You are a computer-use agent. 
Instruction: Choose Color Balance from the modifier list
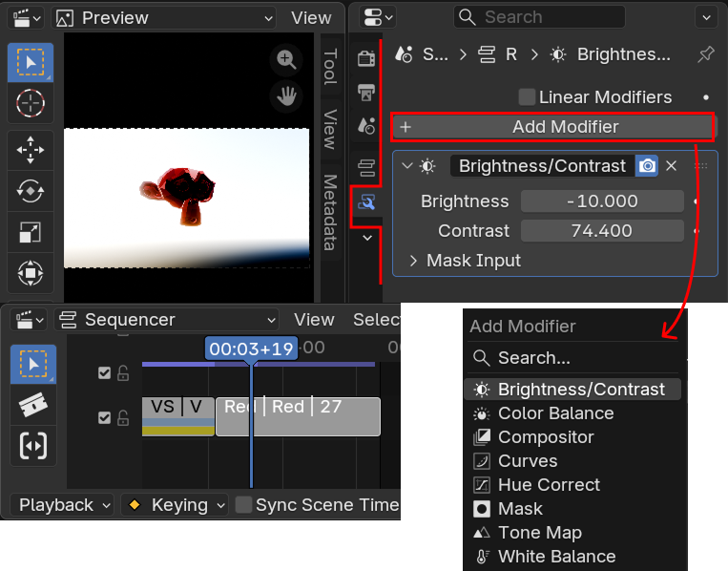click(555, 413)
